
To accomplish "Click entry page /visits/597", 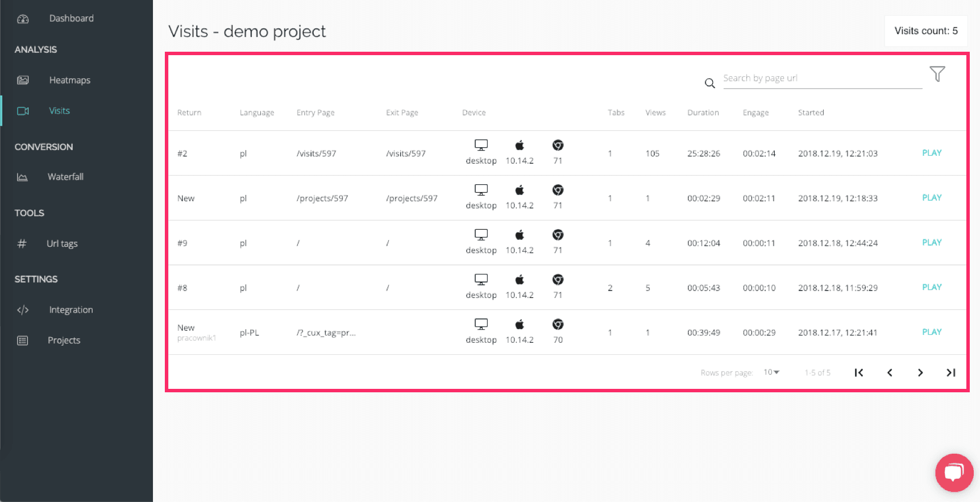I will pos(316,153).
